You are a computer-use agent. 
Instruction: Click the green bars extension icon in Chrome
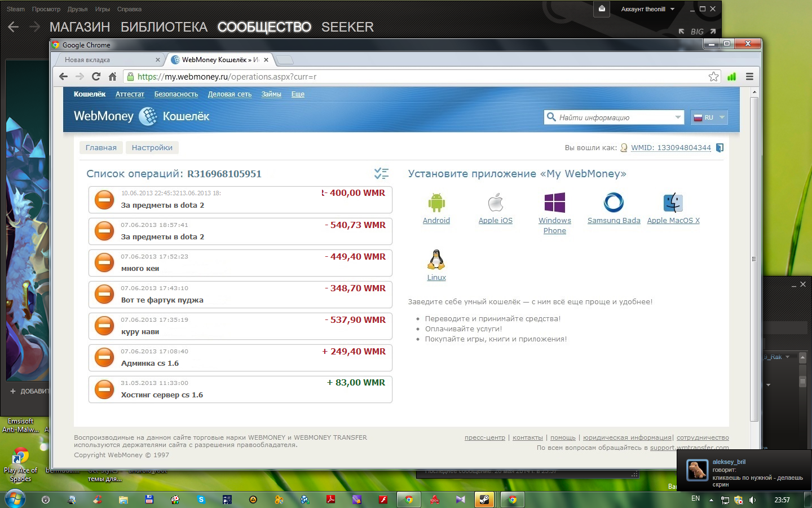click(731, 77)
